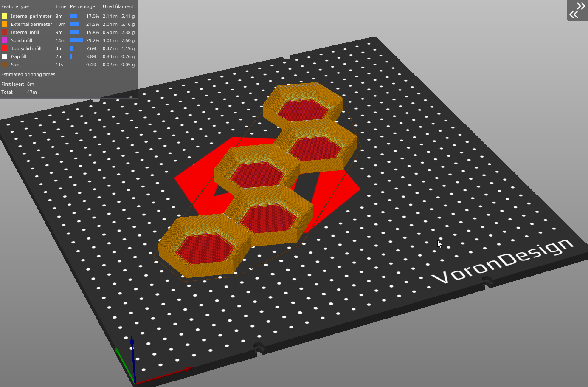This screenshot has height=387, width=588.
Task: Collapse the sidebar with the double-chevron icon
Action: click(577, 10)
